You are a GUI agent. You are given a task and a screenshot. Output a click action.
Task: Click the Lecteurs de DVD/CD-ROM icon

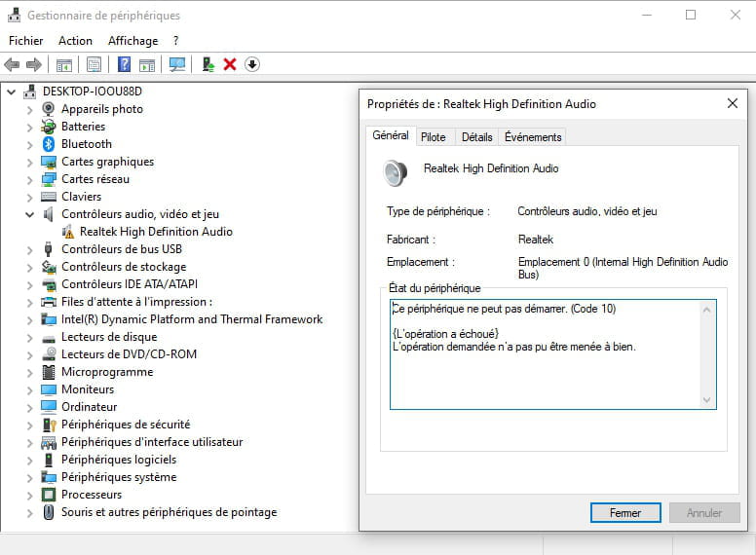pyautogui.click(x=48, y=354)
